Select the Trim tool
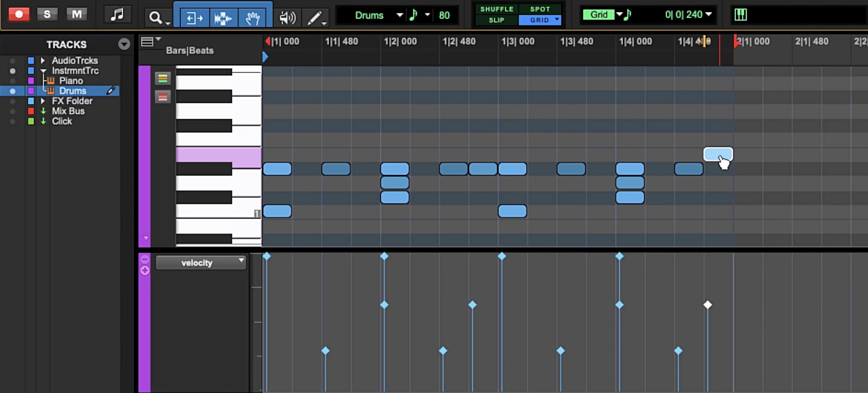The image size is (868, 393). pyautogui.click(x=194, y=17)
